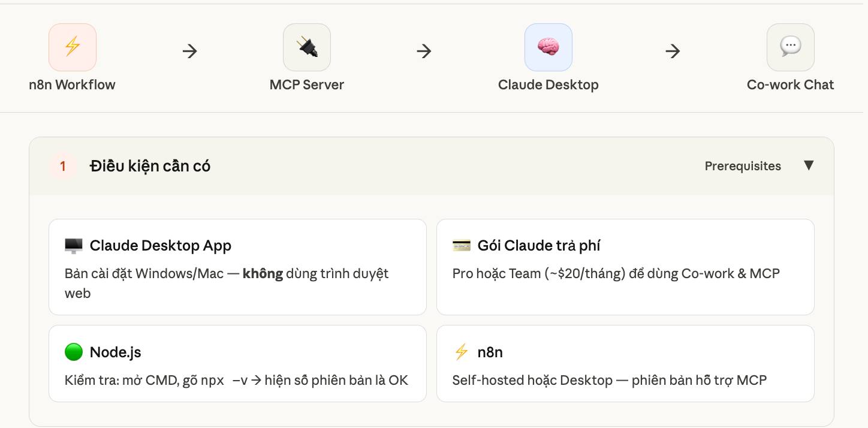Click the n8n Workflow lightning bolt icon
The image size is (868, 428).
pyautogui.click(x=73, y=47)
